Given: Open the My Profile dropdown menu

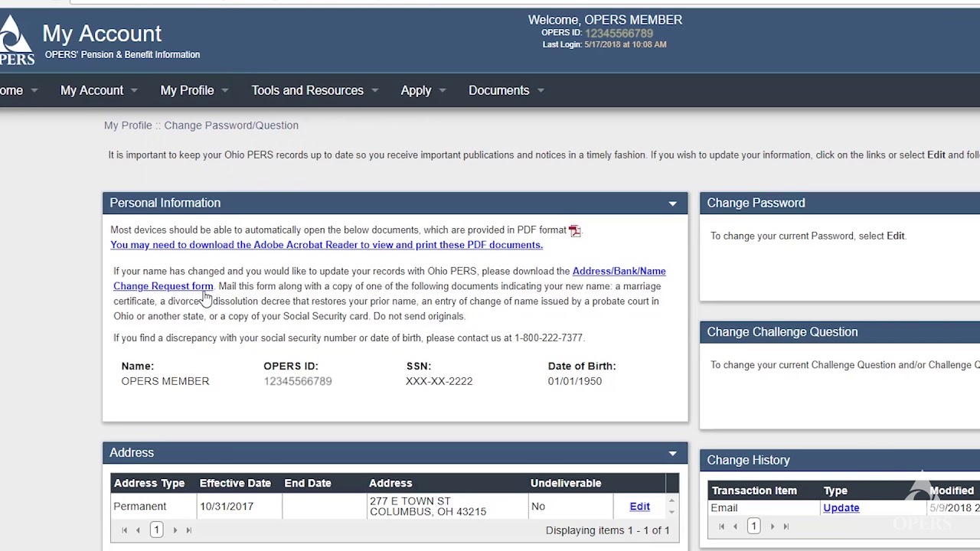Looking at the screenshot, I should coord(194,90).
